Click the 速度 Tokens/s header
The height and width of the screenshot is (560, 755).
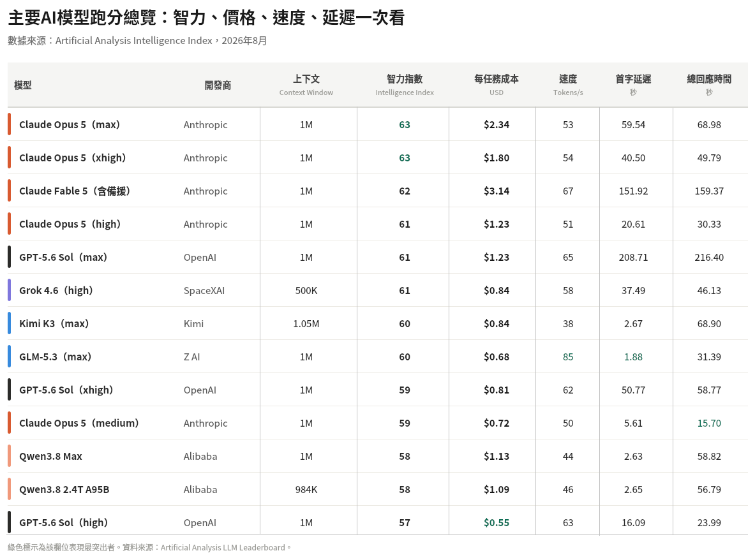pyautogui.click(x=568, y=85)
